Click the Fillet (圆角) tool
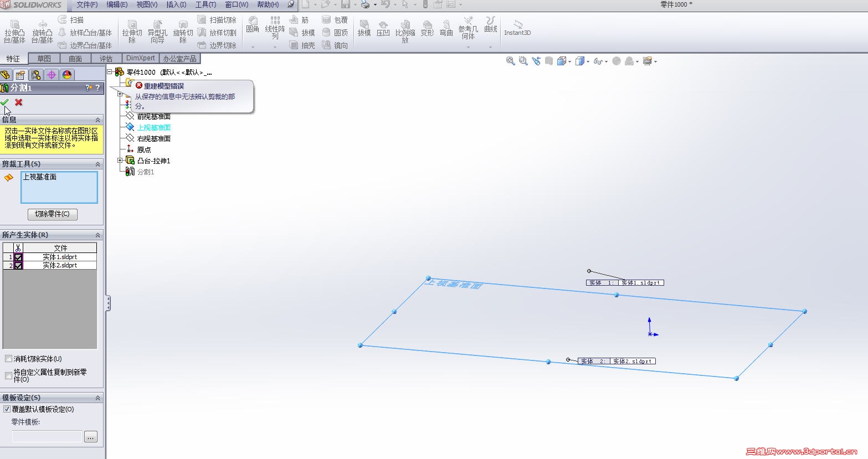 (x=253, y=25)
